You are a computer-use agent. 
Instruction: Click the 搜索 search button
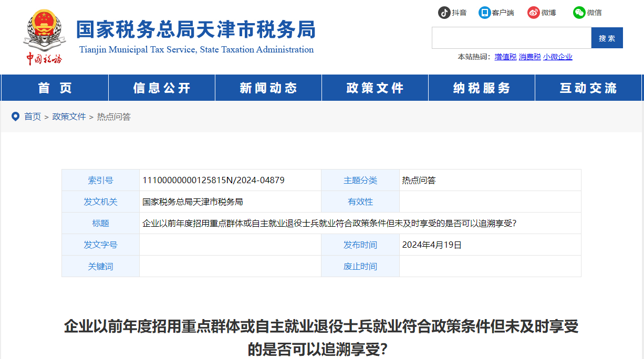(x=607, y=38)
